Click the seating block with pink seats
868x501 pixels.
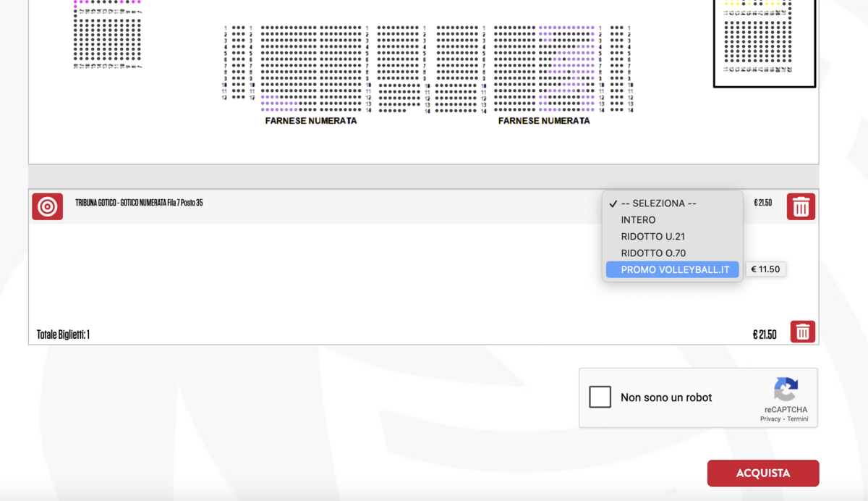(108, 34)
